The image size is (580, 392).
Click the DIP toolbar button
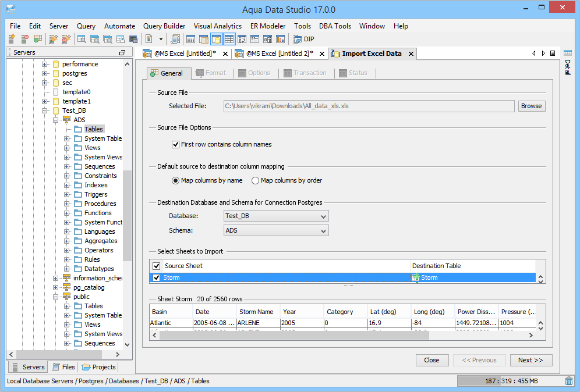[304, 39]
